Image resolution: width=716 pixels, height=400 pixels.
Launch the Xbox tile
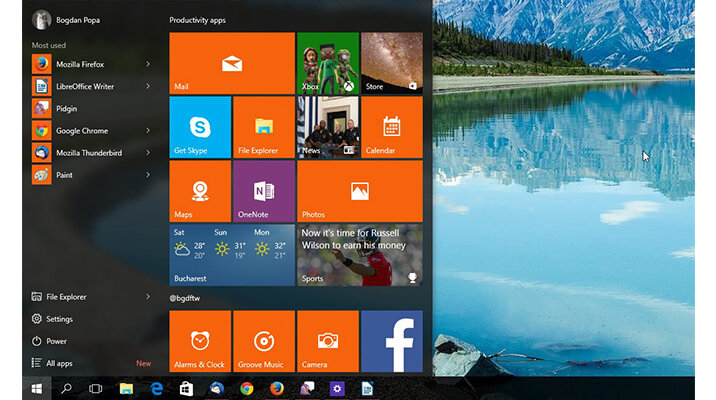click(328, 63)
